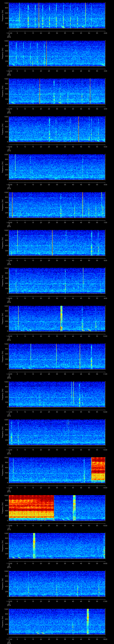
Task: Click the '1:12:00' start time label
Action: click(9, 450)
